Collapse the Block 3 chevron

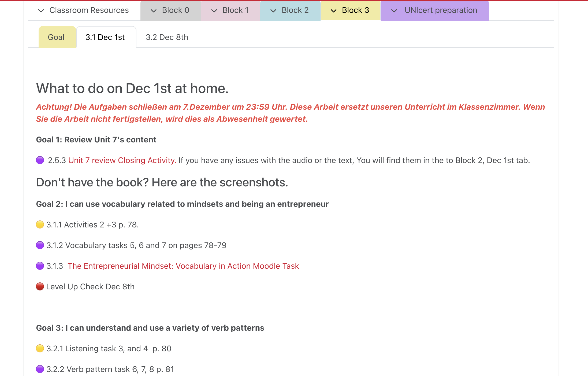coord(334,11)
